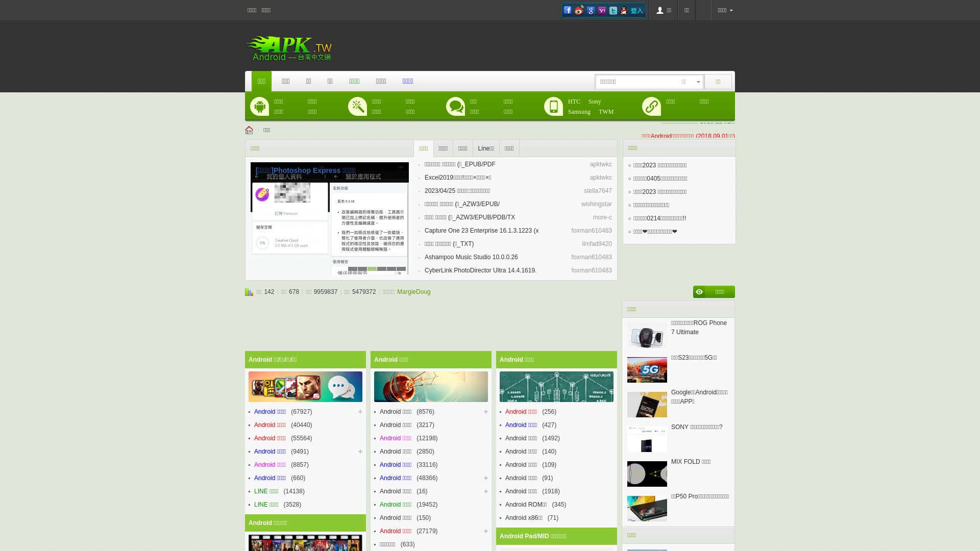Open the SONY article link in sidebar
The width and height of the screenshot is (980, 551).
tap(697, 427)
